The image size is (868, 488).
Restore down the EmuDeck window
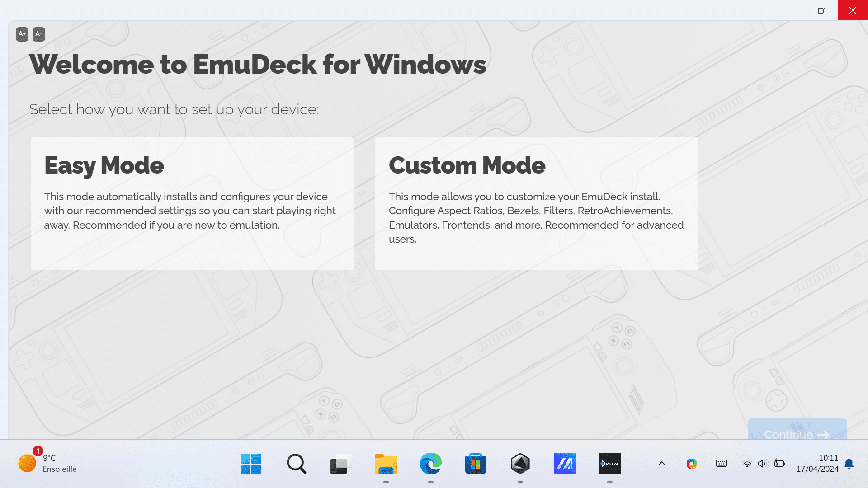pyautogui.click(x=822, y=10)
